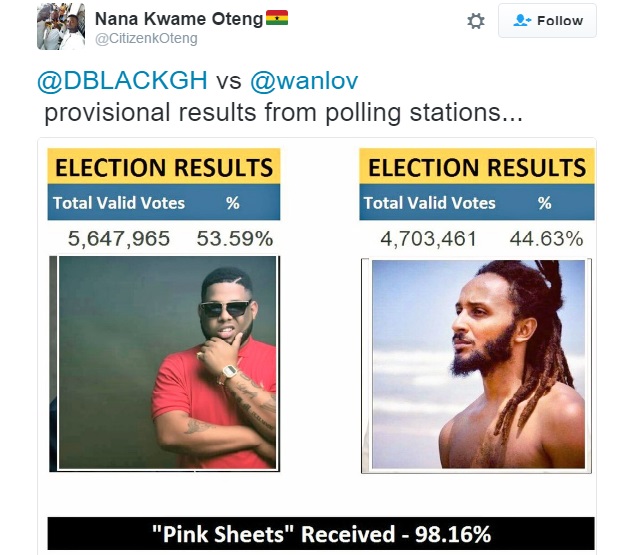Click the tweet text about provisional results
Viewport: 637px width, 555px height.
(x=283, y=113)
